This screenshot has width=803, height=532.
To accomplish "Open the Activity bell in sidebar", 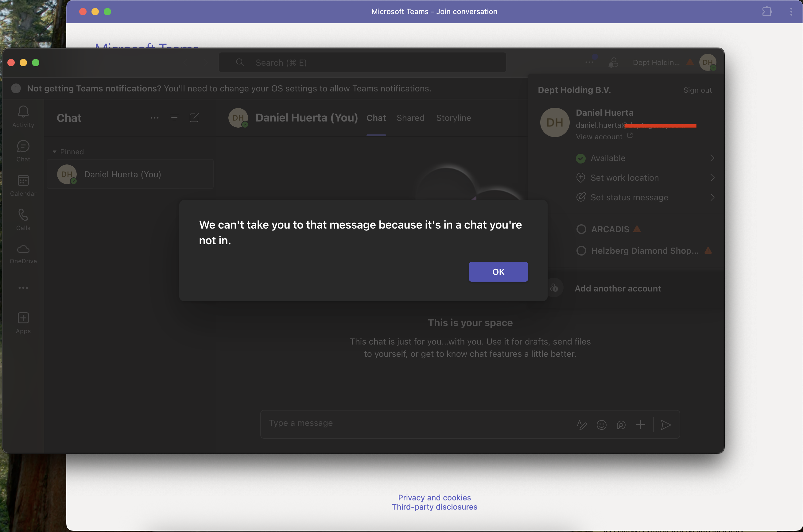I will point(23,116).
